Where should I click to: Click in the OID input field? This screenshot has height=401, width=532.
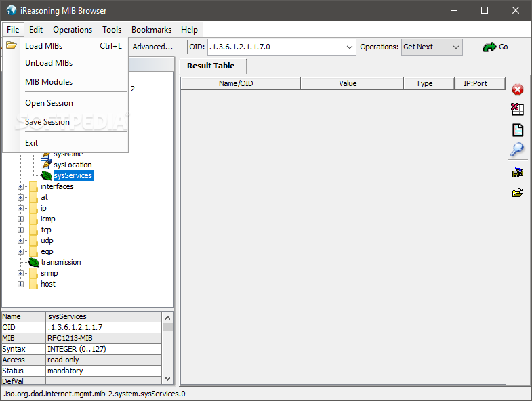pos(276,47)
